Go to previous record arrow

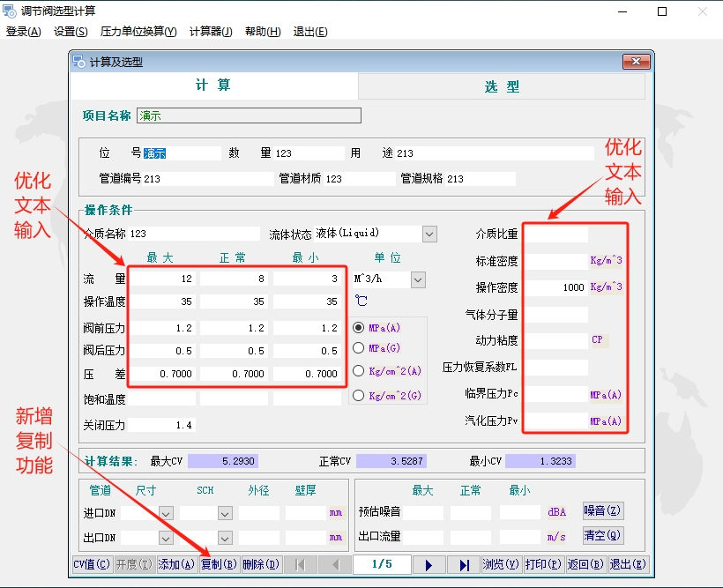336,564
